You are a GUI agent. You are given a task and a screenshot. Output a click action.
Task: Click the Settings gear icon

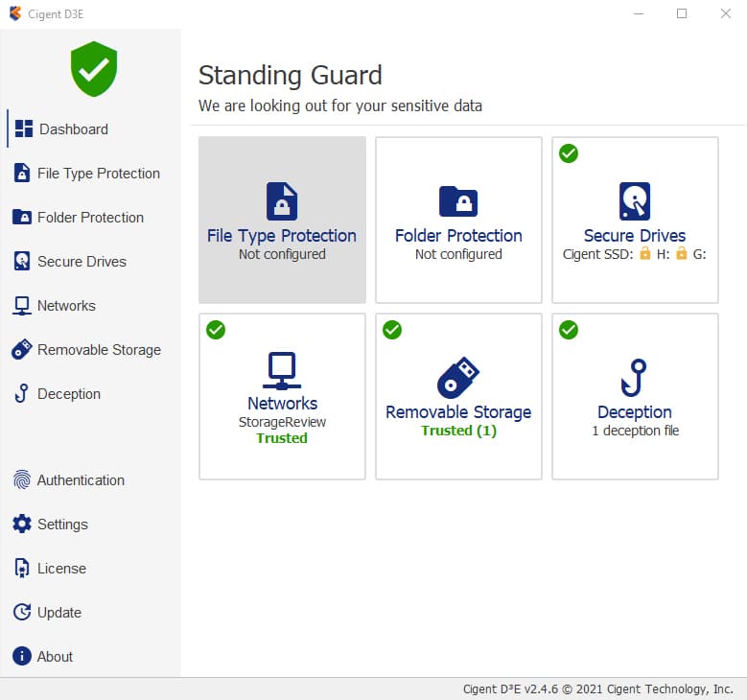22,524
